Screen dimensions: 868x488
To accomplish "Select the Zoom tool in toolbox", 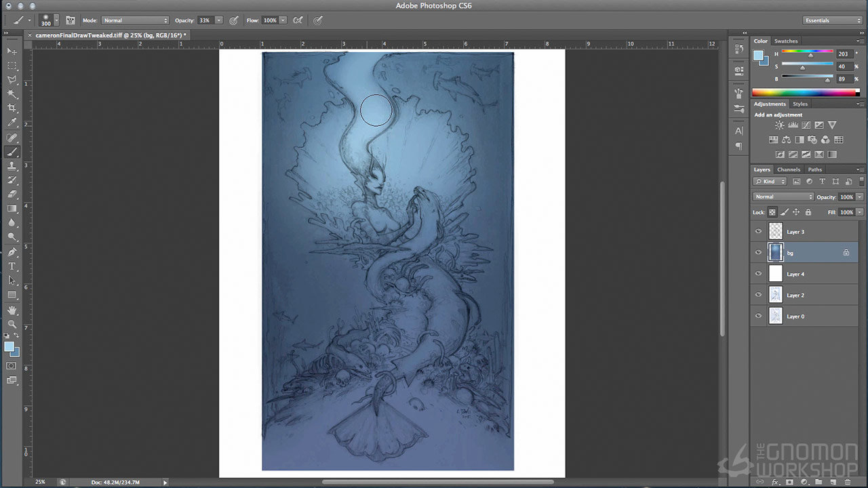I will point(12,324).
